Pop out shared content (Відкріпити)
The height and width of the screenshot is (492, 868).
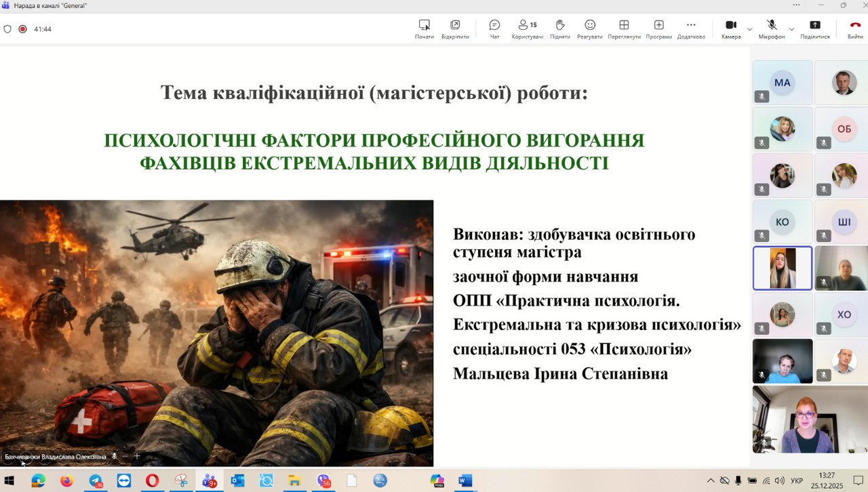[x=455, y=28]
